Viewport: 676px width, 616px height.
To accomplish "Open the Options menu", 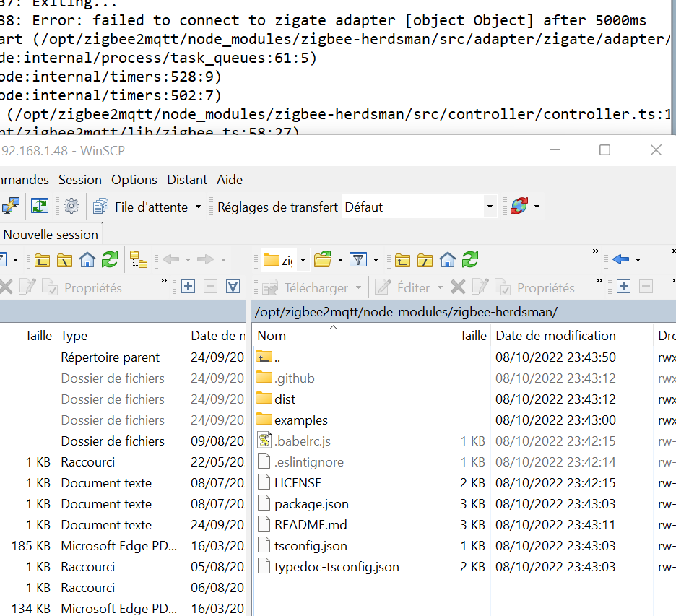I will click(134, 180).
